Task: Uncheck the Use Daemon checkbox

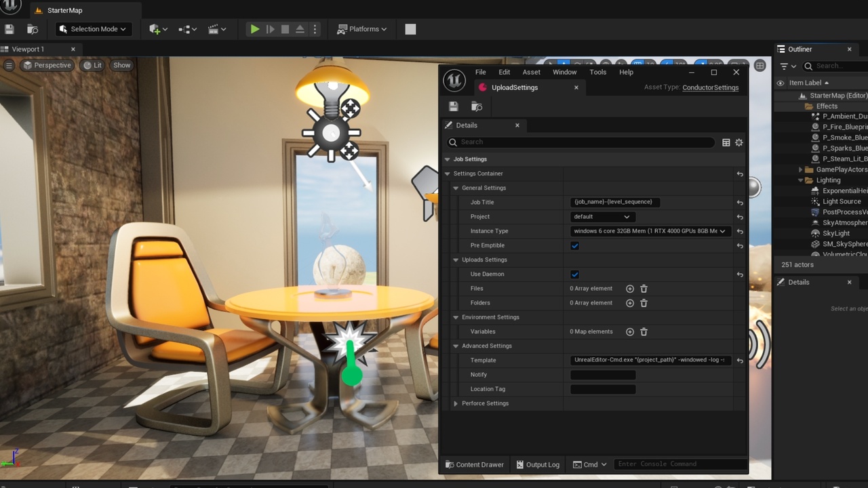Action: [x=575, y=274]
